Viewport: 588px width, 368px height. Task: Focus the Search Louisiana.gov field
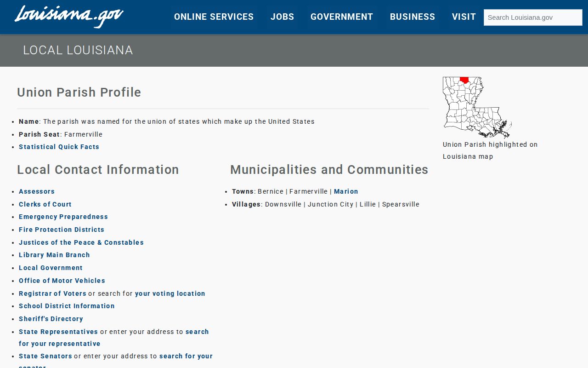pos(533,17)
